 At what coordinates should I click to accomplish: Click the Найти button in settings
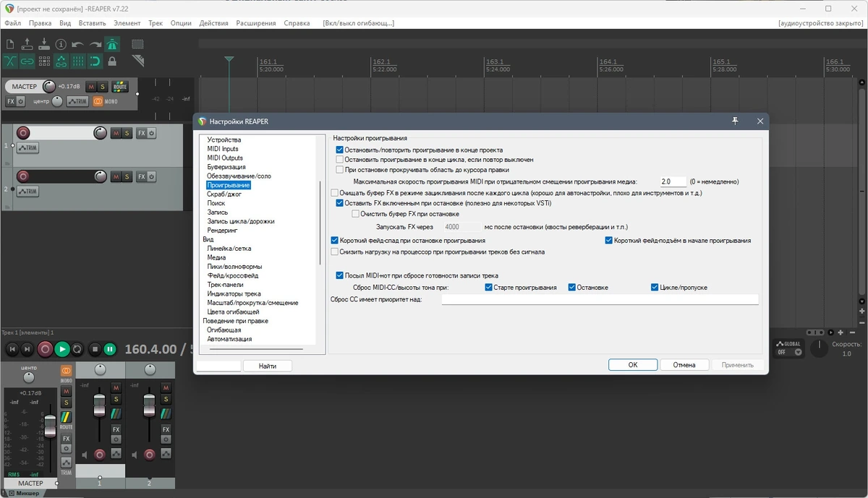point(268,366)
